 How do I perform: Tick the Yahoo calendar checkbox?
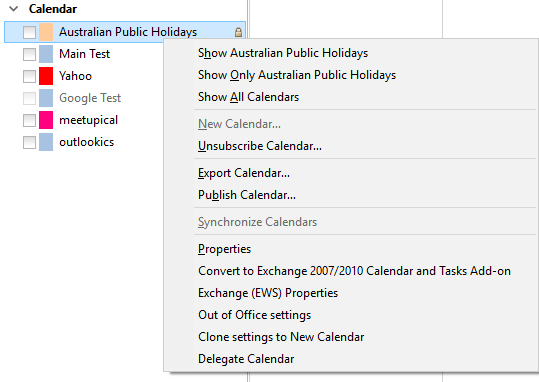click(29, 76)
